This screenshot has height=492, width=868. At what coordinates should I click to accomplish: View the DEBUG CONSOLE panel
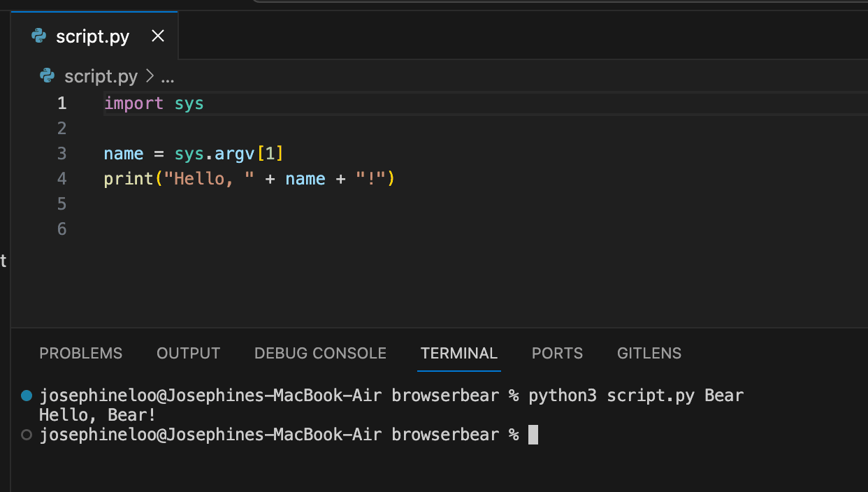pyautogui.click(x=320, y=353)
